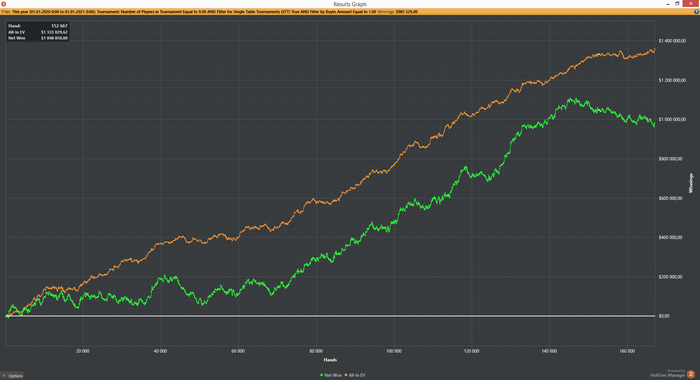Click the Hold'em Manager app icon in title bar
Image resolution: width=700 pixels, height=380 pixels.
[x=4, y=4]
